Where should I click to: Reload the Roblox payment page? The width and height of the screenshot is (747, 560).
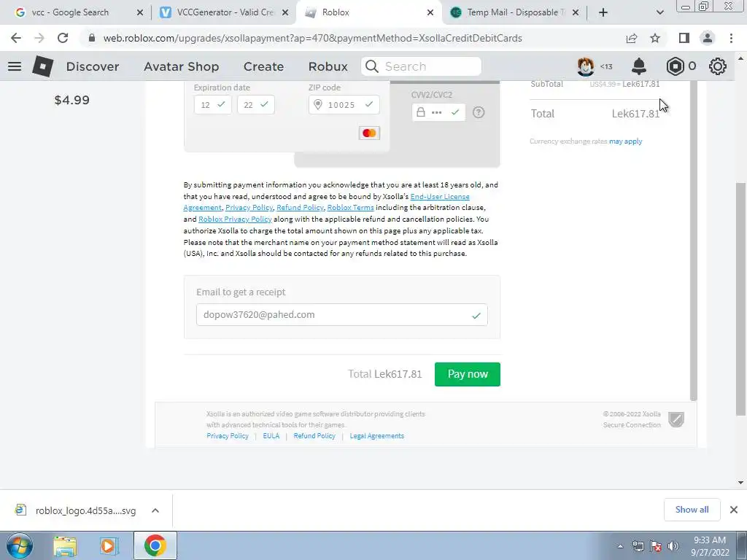(63, 38)
